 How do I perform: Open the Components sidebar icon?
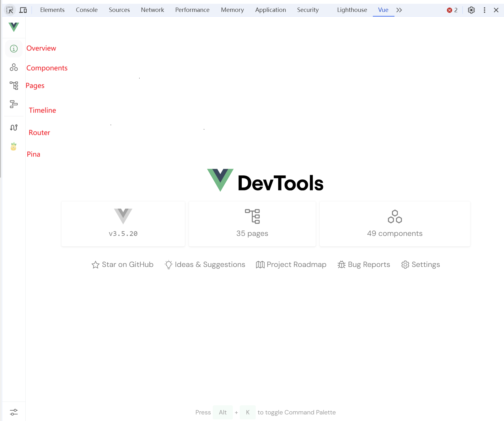coord(14,67)
